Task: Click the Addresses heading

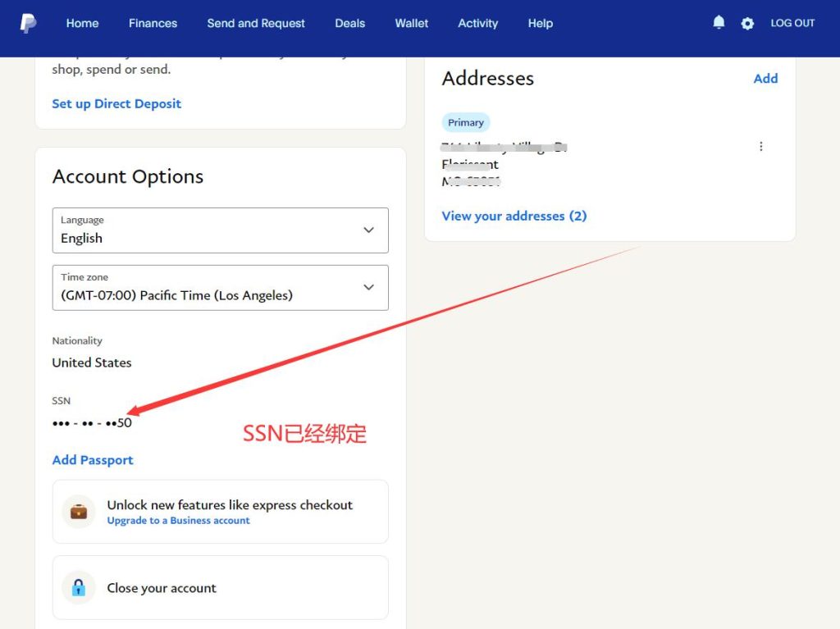Action: (x=488, y=78)
